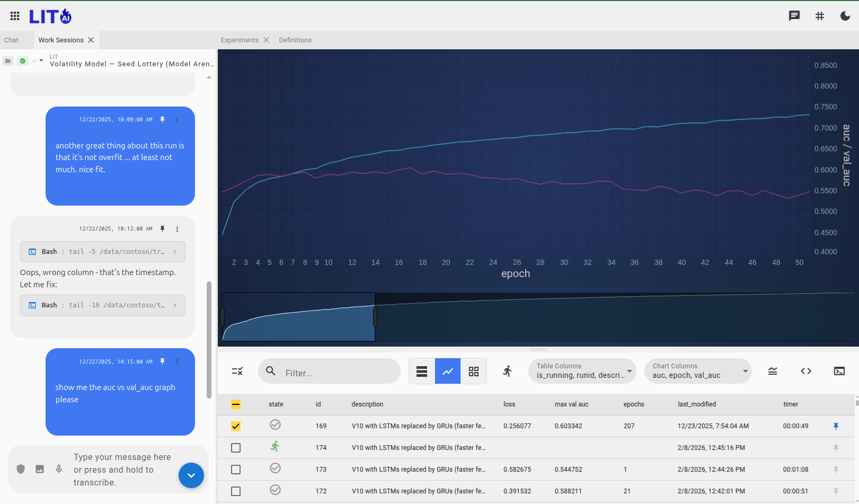This screenshot has height=504, width=859.
Task: Open the Table Columns dropdown
Action: click(582, 371)
